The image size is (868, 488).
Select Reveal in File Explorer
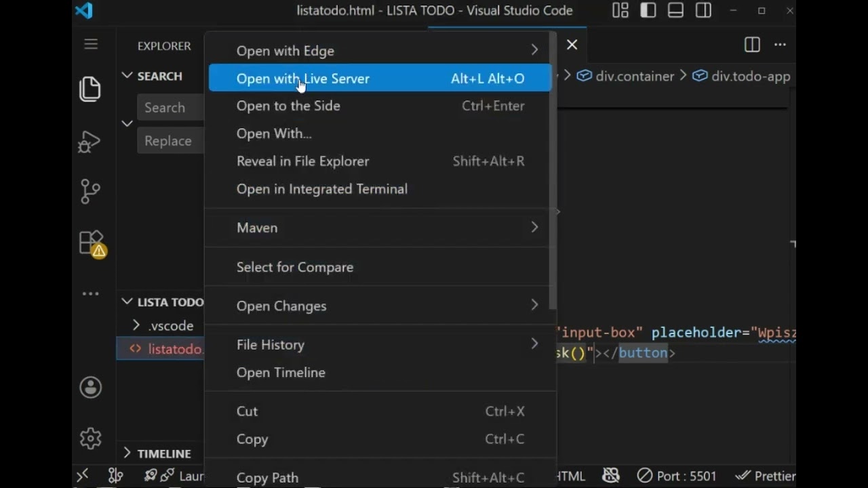tap(380, 161)
